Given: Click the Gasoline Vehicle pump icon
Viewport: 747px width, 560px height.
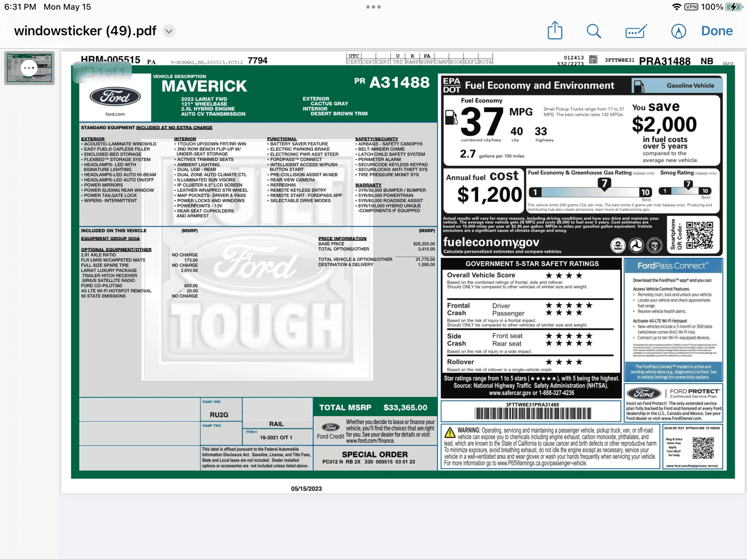Looking at the screenshot, I should [x=639, y=86].
